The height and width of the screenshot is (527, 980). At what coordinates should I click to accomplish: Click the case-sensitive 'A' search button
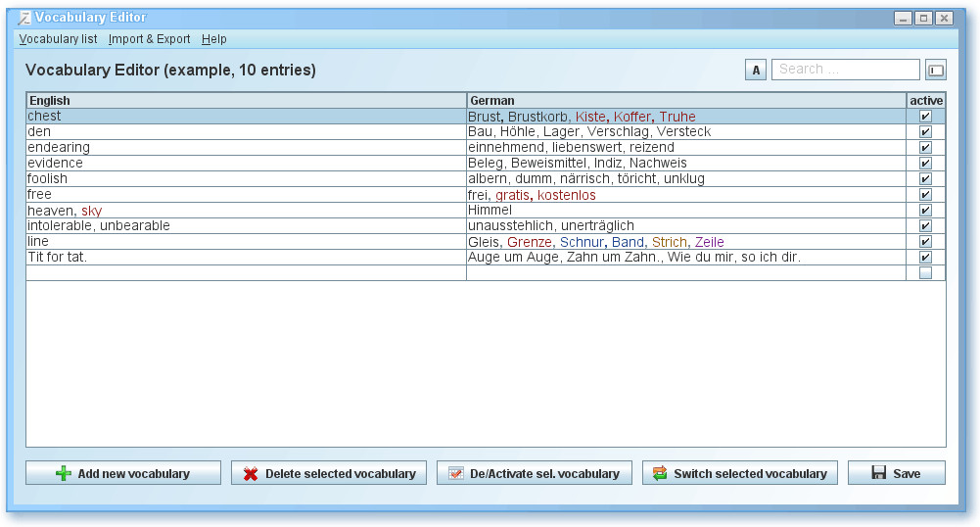pos(756,70)
